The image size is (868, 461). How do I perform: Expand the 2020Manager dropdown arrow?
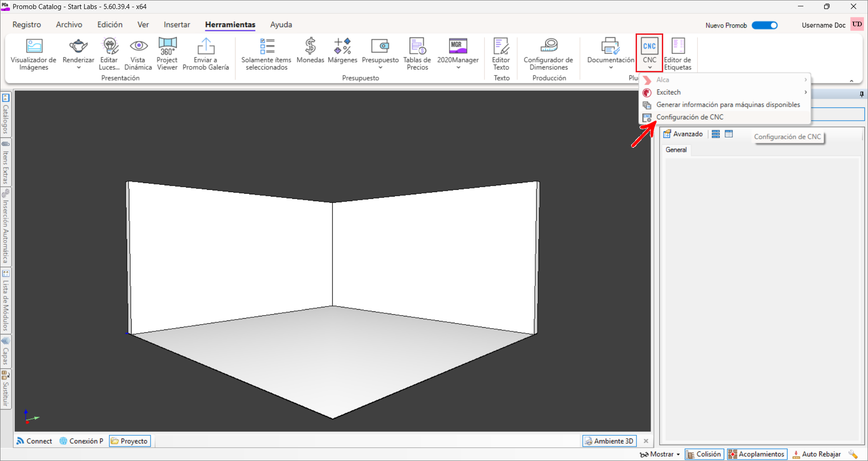coord(458,68)
